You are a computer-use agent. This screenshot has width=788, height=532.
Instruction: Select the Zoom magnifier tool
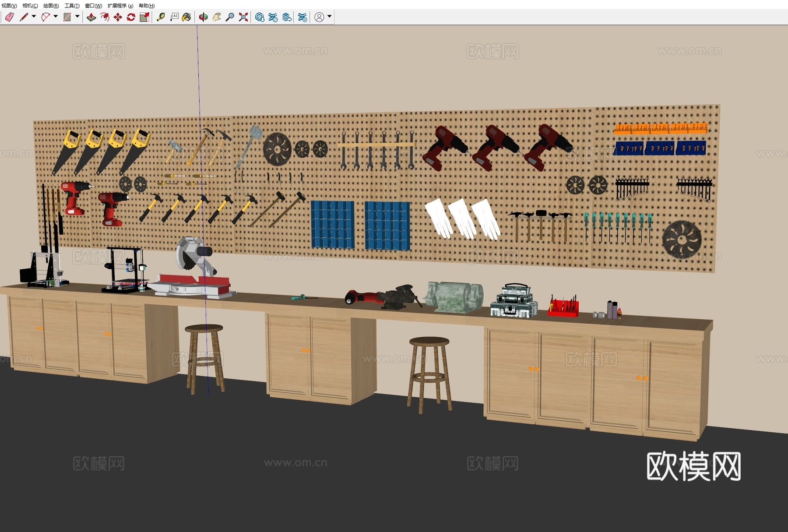pyautogui.click(x=230, y=17)
